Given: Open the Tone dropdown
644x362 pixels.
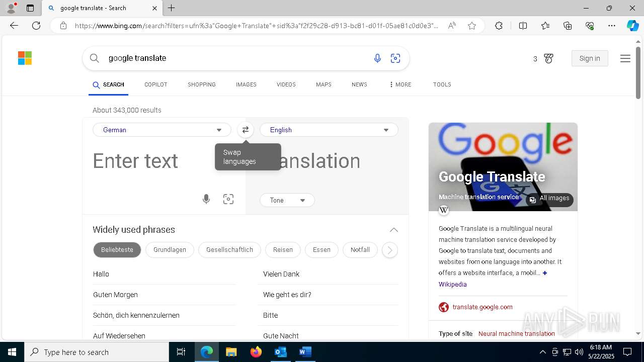Looking at the screenshot, I should coord(287,200).
